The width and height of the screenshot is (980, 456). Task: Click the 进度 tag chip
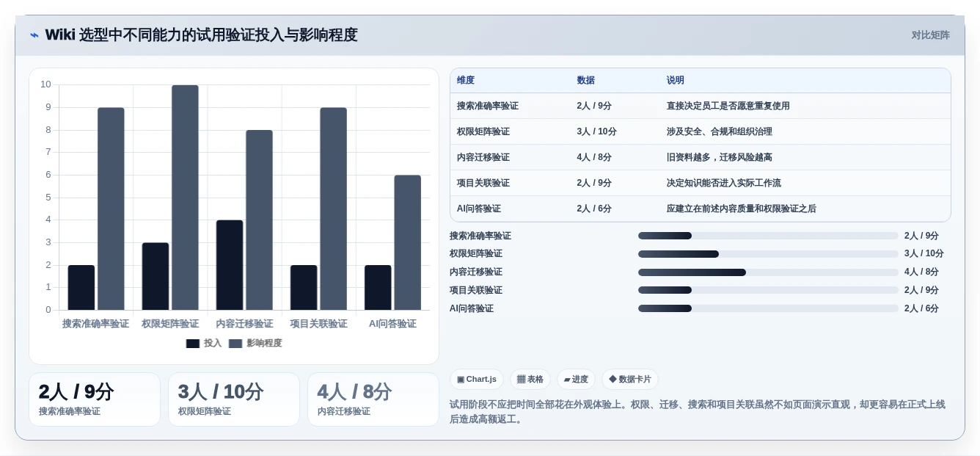(576, 380)
